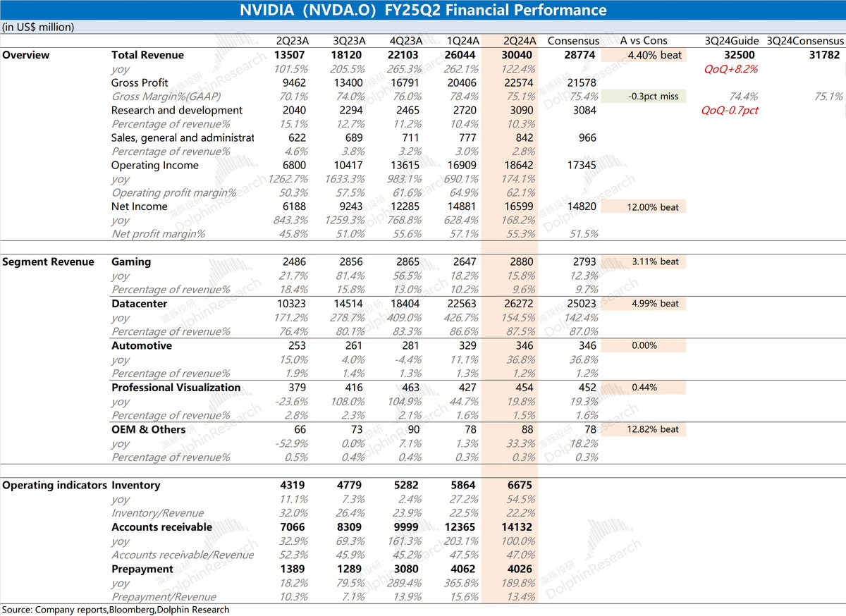The height and width of the screenshot is (616, 846).
Task: Select the 'OEM & Others' row label
Action: 149,429
